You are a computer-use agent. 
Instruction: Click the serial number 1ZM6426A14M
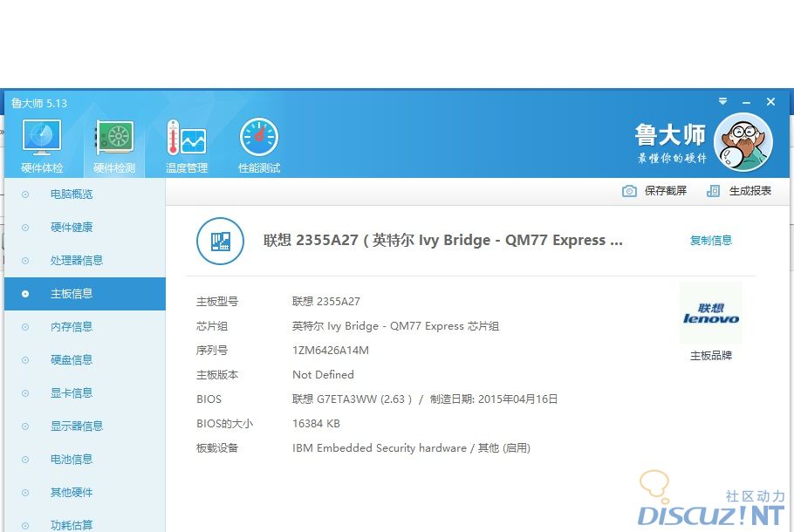(331, 351)
